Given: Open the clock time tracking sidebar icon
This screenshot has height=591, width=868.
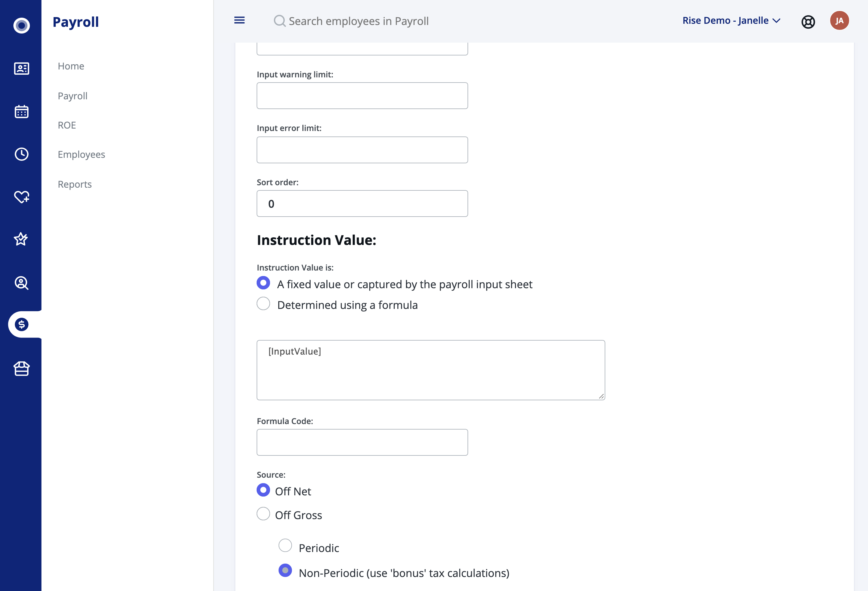Looking at the screenshot, I should point(21,154).
